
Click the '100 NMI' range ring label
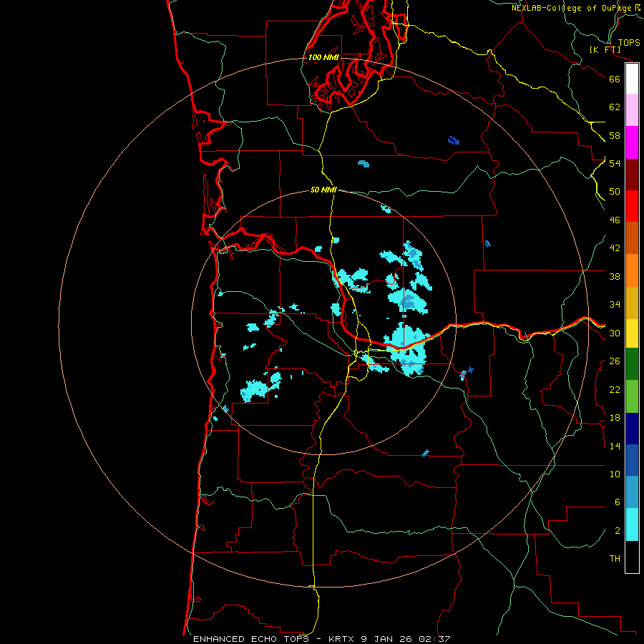[x=323, y=57]
